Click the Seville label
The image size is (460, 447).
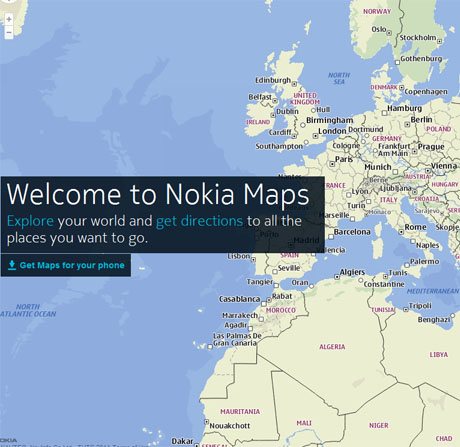pos(289,268)
